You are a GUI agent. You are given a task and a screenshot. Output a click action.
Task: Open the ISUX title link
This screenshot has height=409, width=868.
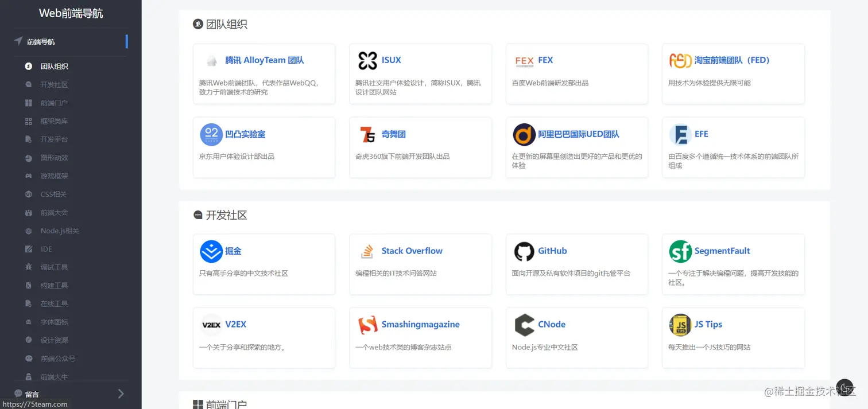(392, 60)
